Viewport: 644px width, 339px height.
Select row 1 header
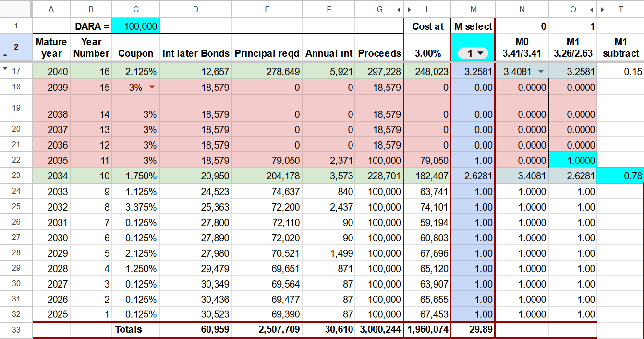point(16,26)
